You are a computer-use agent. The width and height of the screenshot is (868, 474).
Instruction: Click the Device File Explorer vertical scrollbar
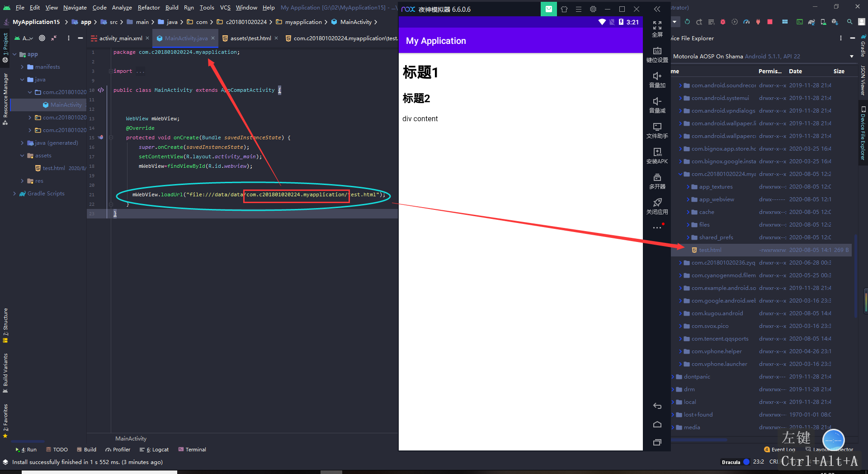[855, 276]
